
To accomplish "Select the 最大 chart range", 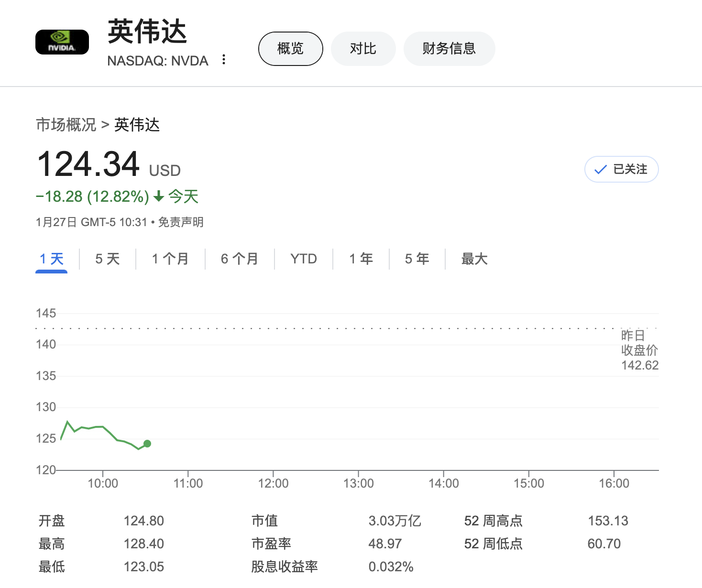I will tap(474, 259).
